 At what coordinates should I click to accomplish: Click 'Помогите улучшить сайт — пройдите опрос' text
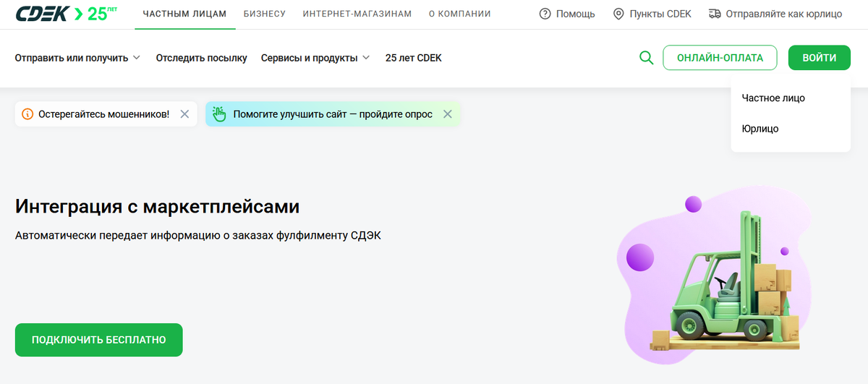click(333, 114)
